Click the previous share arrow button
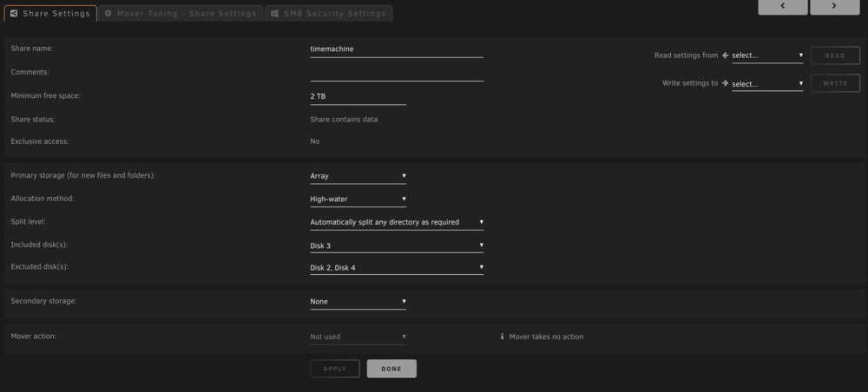The image size is (868, 392). (783, 6)
